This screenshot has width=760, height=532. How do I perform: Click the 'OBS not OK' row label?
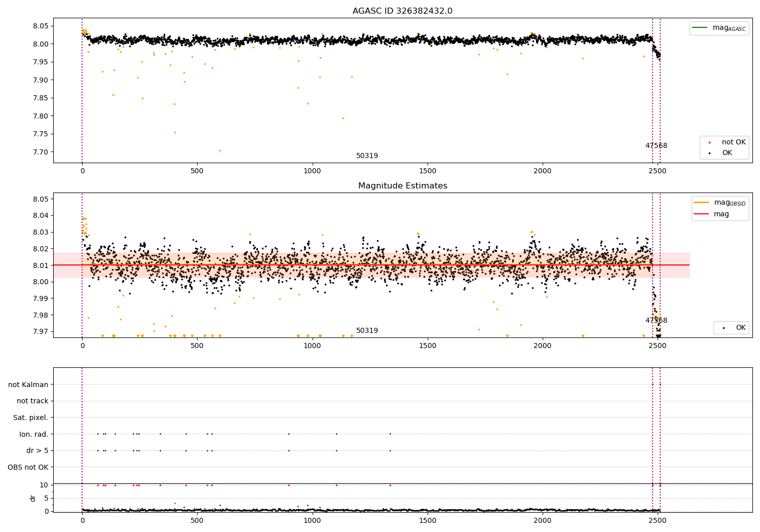tap(28, 467)
